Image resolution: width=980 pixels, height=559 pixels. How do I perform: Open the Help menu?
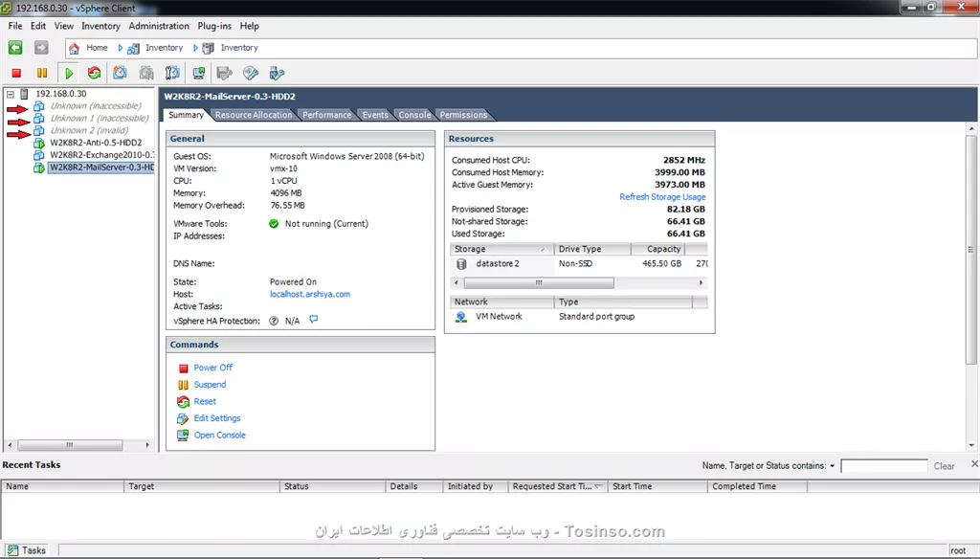250,26
